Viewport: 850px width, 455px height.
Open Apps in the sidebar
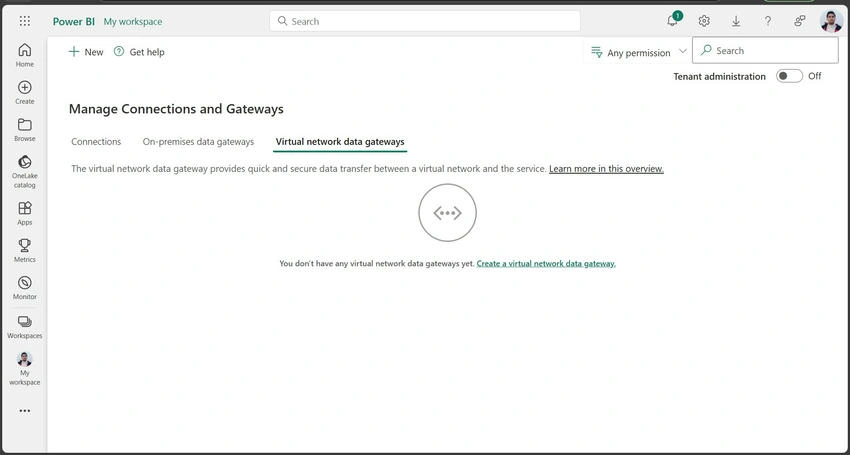[x=24, y=214]
